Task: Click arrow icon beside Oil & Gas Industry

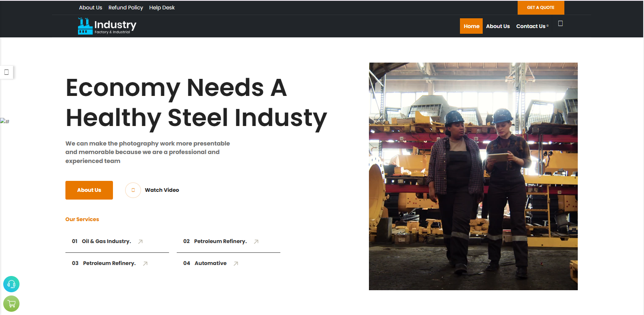Action: coord(141,241)
